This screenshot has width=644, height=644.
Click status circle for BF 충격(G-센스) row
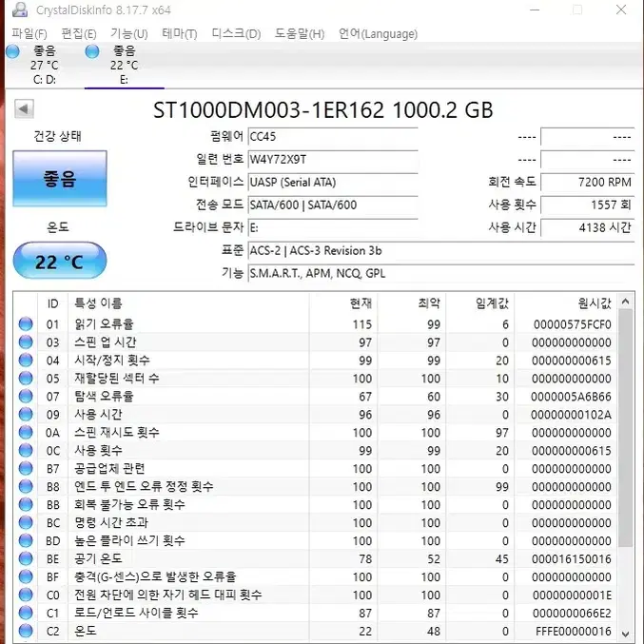tap(26, 577)
